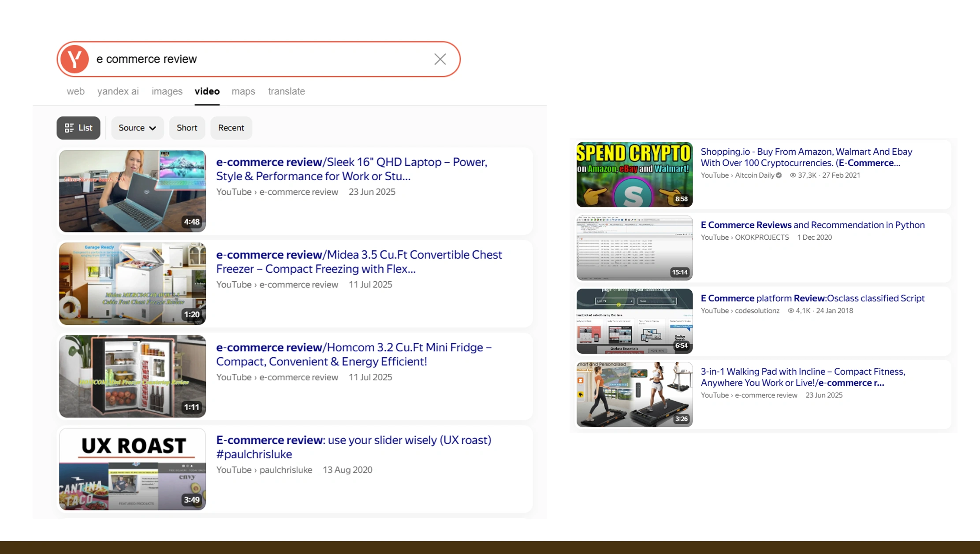The height and width of the screenshot is (554, 980).
Task: Click the List view grid icon
Action: (69, 128)
